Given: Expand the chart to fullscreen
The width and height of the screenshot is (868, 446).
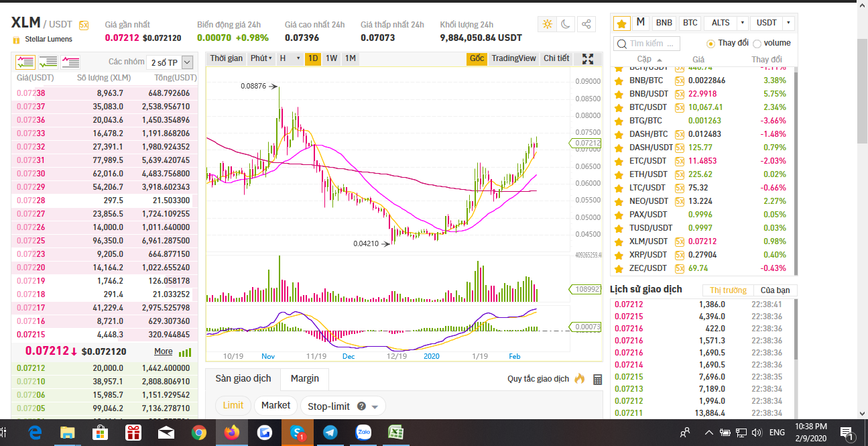Looking at the screenshot, I should [x=588, y=59].
